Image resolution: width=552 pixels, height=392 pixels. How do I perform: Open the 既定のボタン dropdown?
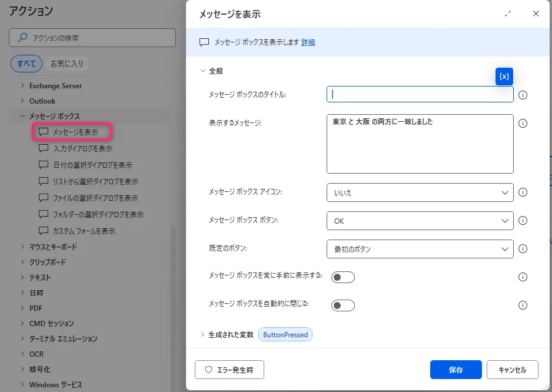[x=420, y=249]
